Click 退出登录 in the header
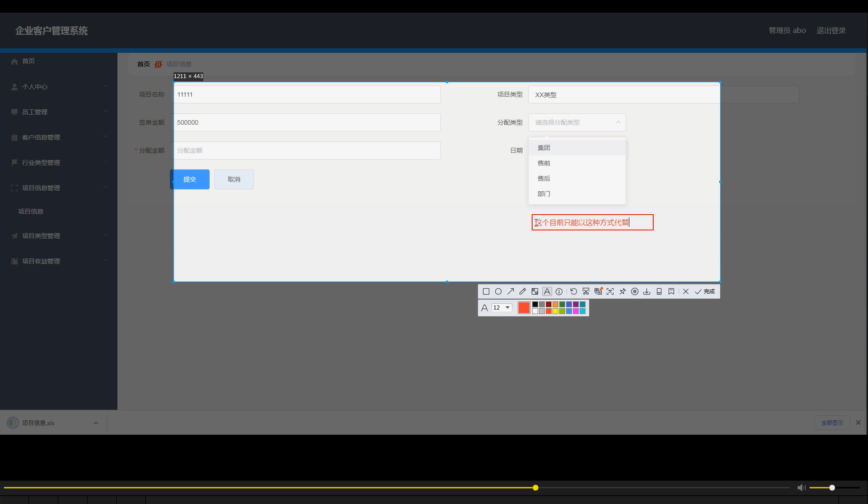Image resolution: width=868 pixels, height=504 pixels. tap(831, 30)
